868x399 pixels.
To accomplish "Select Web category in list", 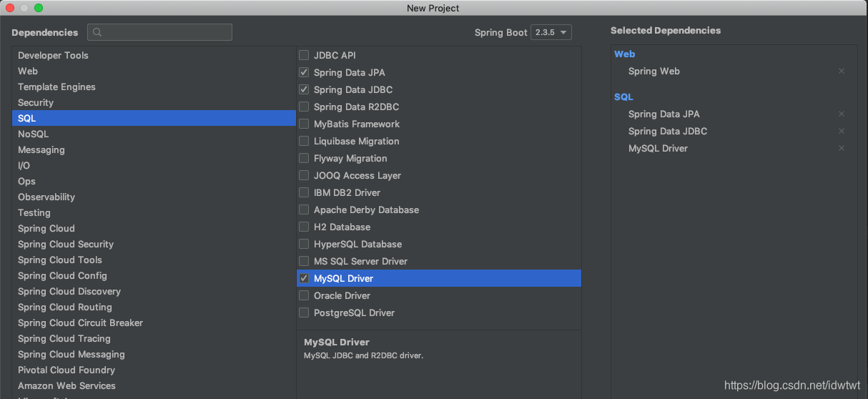I will click(154, 71).
